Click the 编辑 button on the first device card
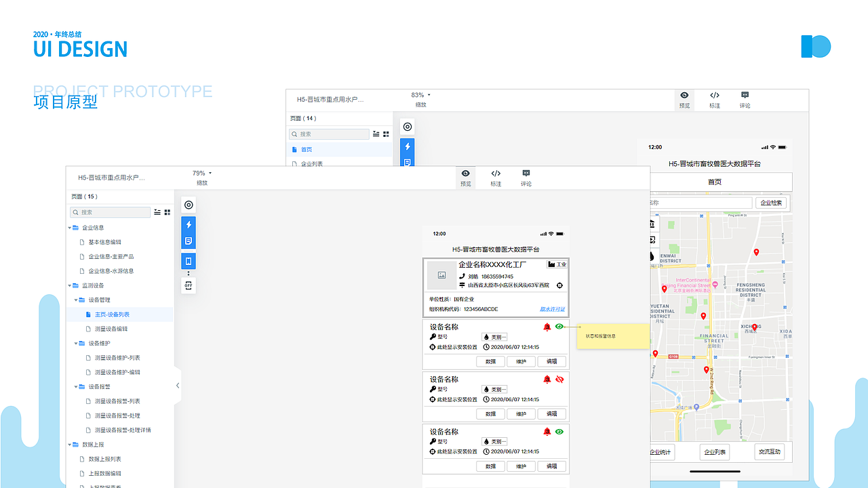The height and width of the screenshot is (488, 868). click(x=551, y=361)
